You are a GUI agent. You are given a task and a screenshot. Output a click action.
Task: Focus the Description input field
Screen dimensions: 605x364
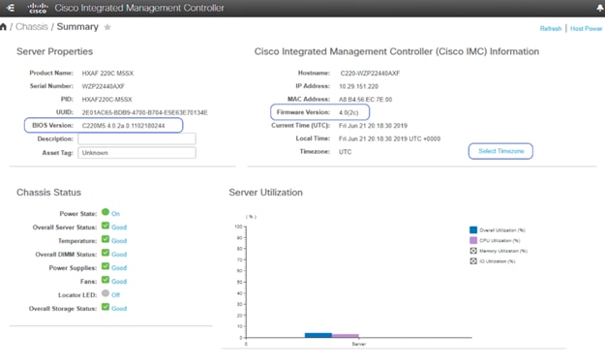(x=137, y=138)
